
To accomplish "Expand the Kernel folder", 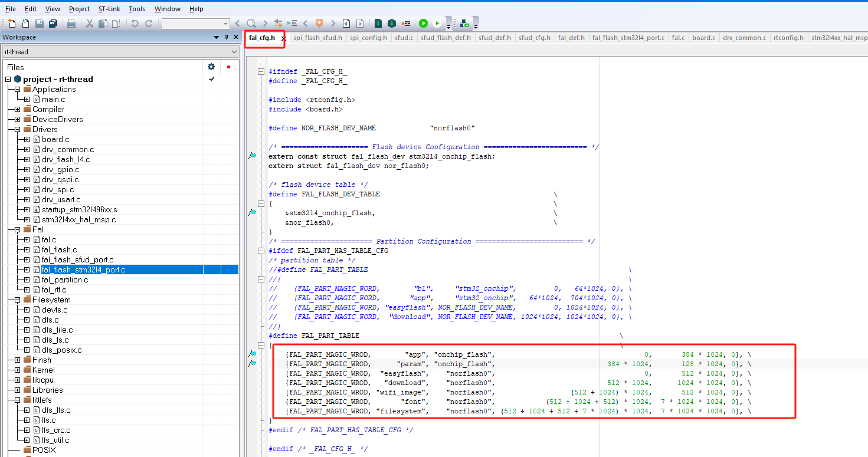I will click(17, 370).
